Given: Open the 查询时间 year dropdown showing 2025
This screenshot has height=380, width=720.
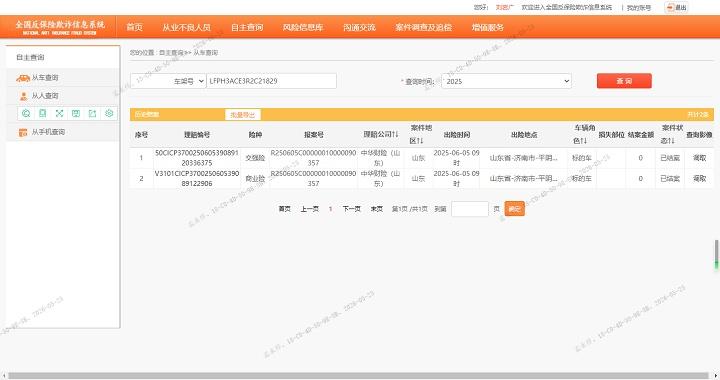Looking at the screenshot, I should click(506, 81).
